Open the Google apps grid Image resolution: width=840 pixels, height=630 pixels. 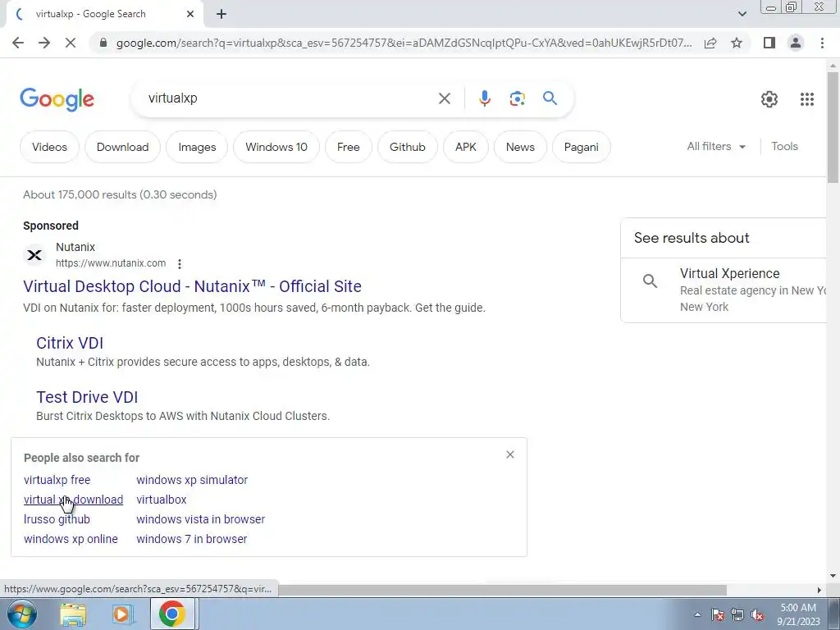tap(807, 99)
